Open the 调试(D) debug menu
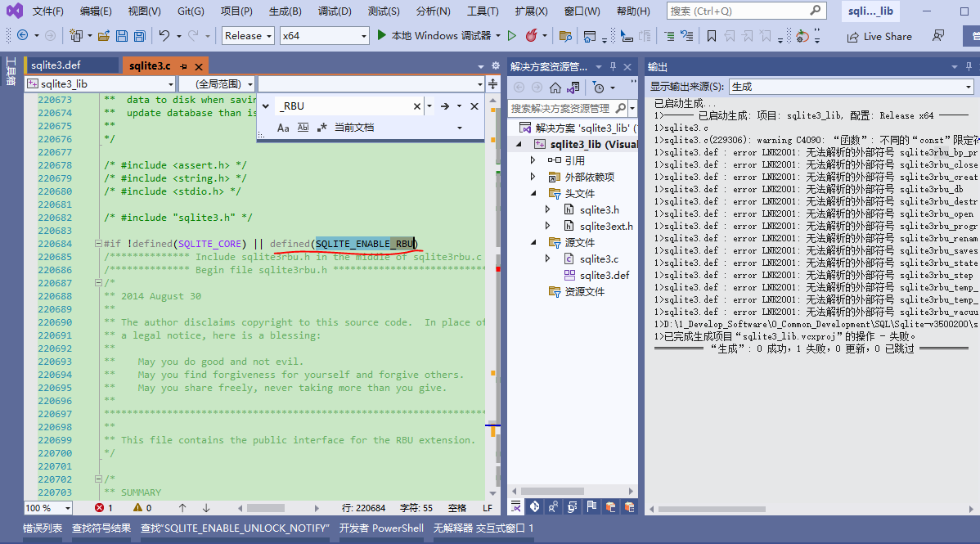The width and height of the screenshot is (980, 544). (335, 11)
